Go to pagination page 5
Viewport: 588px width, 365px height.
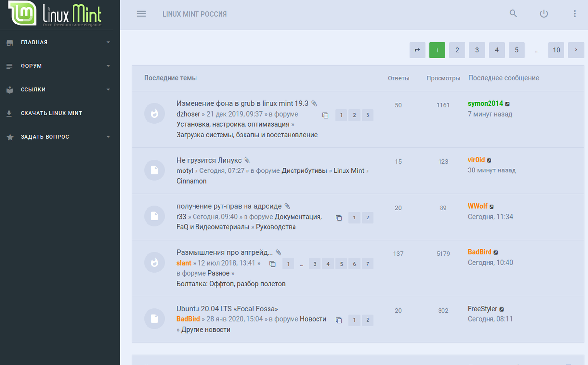(516, 50)
